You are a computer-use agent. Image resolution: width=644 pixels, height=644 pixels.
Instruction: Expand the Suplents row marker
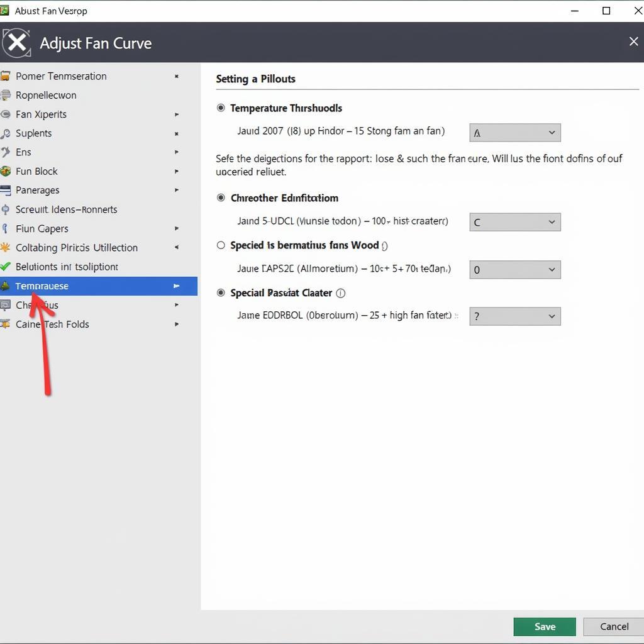pyautogui.click(x=177, y=134)
